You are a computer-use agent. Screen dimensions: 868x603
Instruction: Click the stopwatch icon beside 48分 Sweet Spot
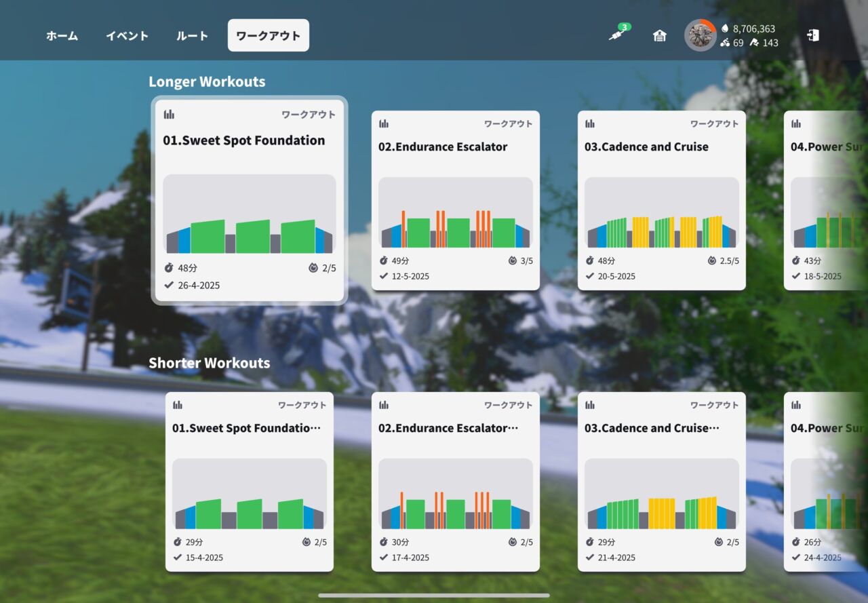[x=169, y=268]
